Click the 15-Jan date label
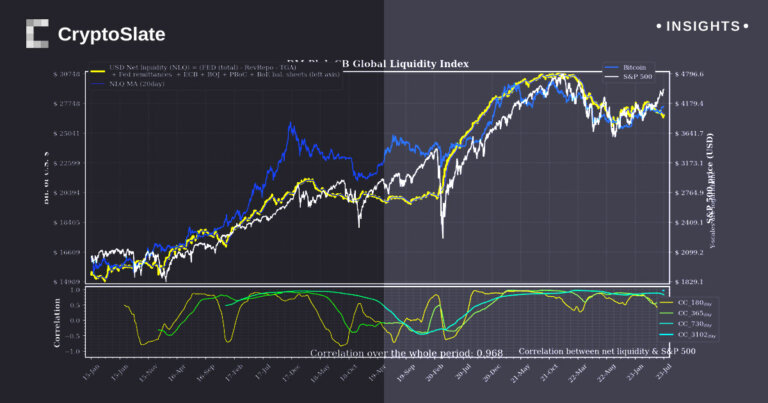 click(91, 372)
